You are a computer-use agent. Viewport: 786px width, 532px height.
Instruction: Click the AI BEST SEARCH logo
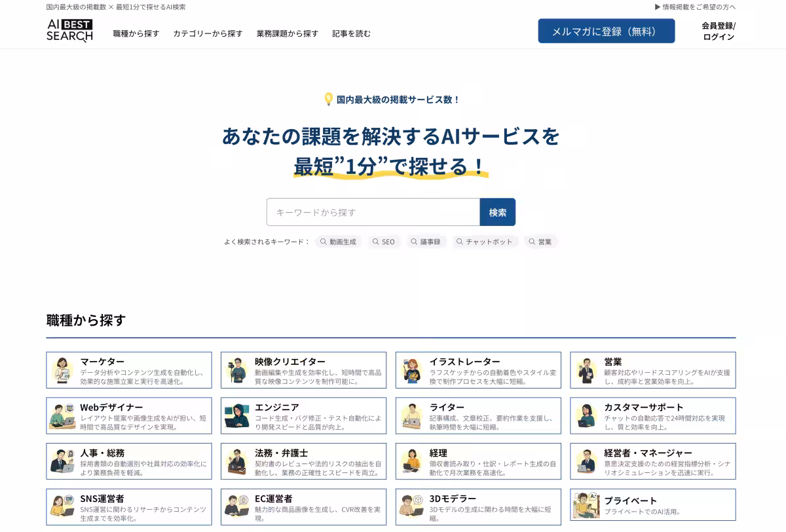67,31
